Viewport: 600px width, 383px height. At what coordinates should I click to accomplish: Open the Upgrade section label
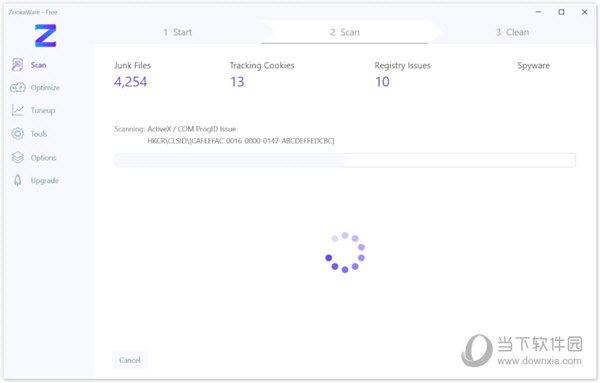point(45,181)
